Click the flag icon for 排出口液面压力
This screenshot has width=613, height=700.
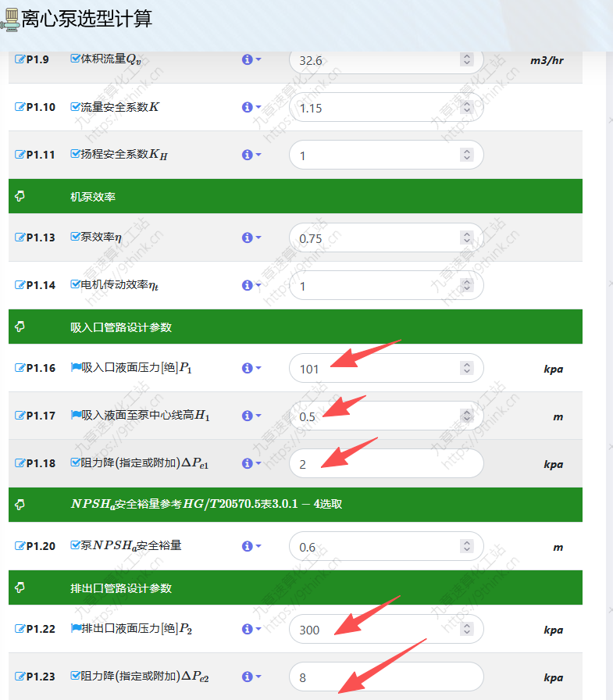coord(76,627)
